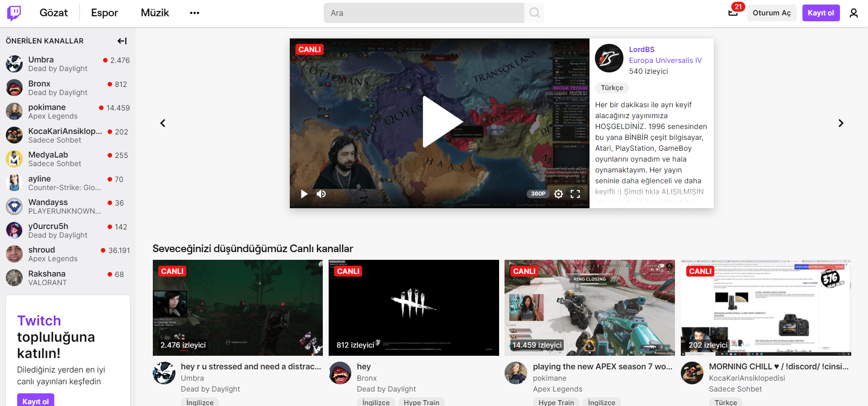868x406 pixels.
Task: Enter fullscreen on the featured player
Action: click(576, 194)
